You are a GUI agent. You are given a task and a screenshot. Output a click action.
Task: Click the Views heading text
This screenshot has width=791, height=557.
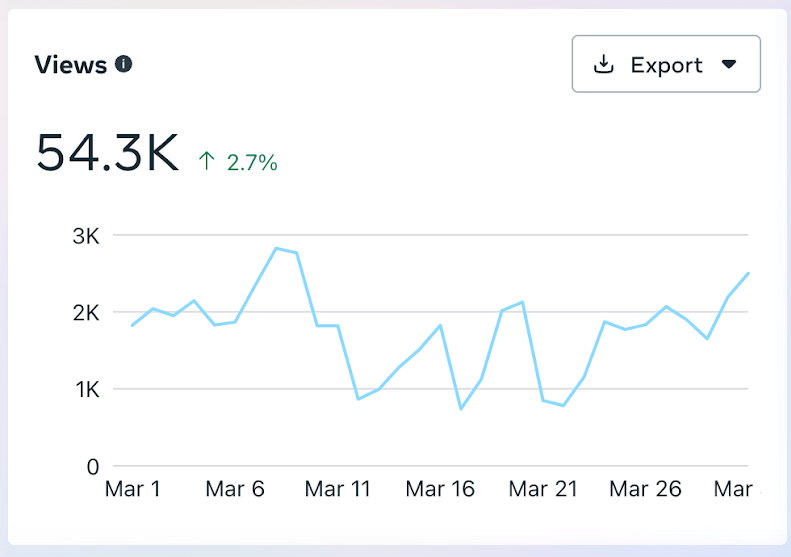pos(70,65)
